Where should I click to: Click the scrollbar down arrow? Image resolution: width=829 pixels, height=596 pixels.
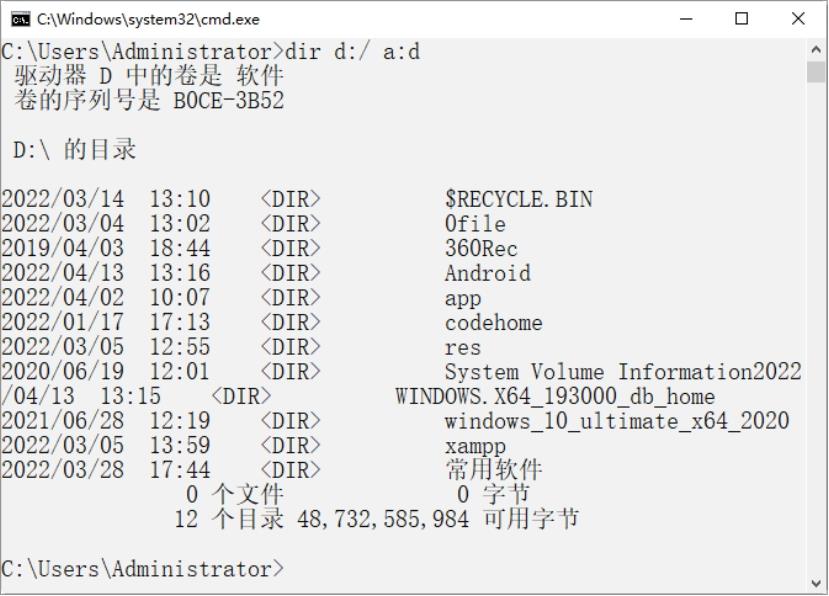point(816,583)
